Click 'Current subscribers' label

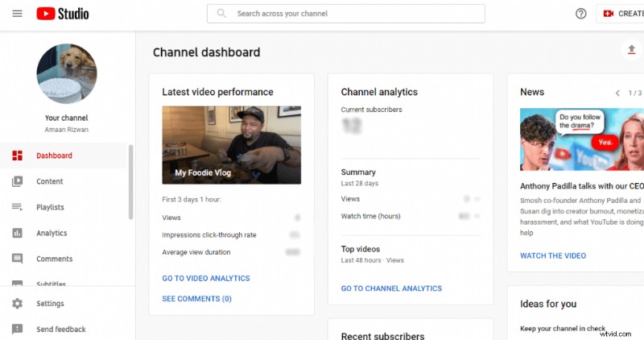(371, 110)
